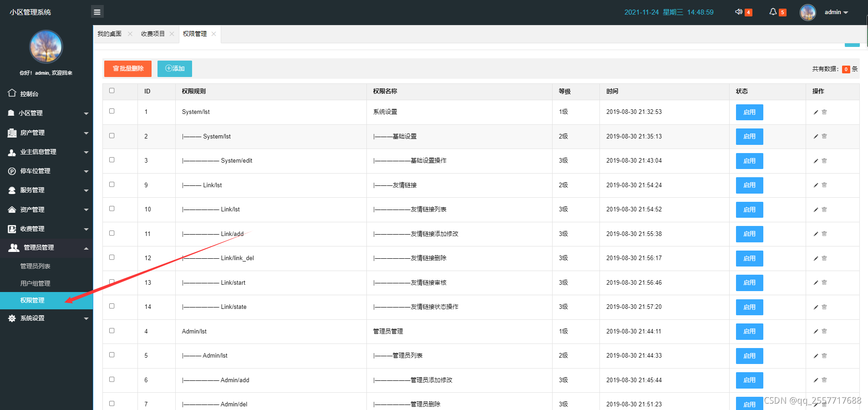Toggle 启用 status for Link/add row

pyautogui.click(x=750, y=234)
